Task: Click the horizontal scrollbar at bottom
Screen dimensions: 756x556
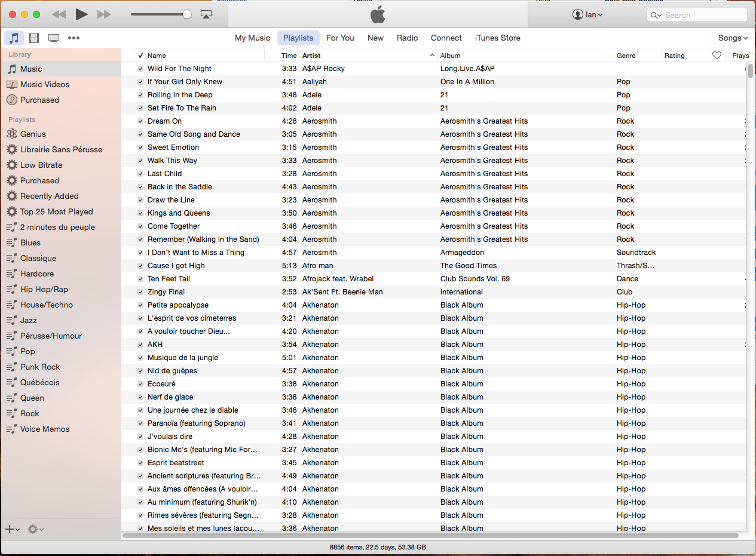Action: point(430,536)
